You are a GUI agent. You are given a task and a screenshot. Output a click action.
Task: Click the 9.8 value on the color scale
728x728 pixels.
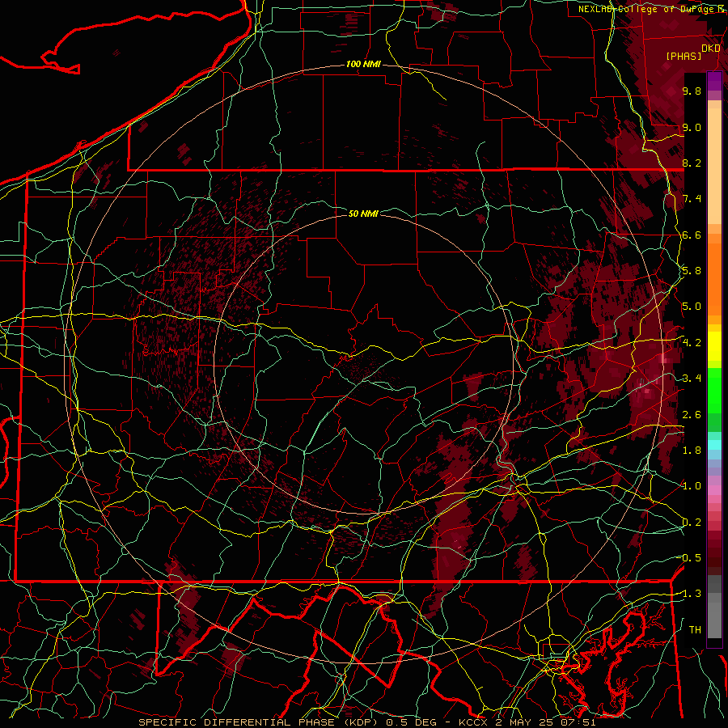pos(692,91)
